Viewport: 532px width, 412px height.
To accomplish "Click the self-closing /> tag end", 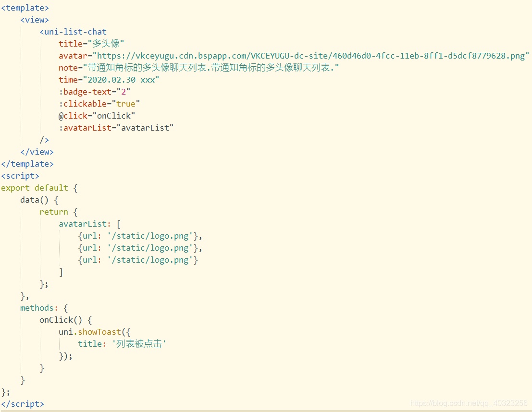I will pyautogui.click(x=44, y=140).
